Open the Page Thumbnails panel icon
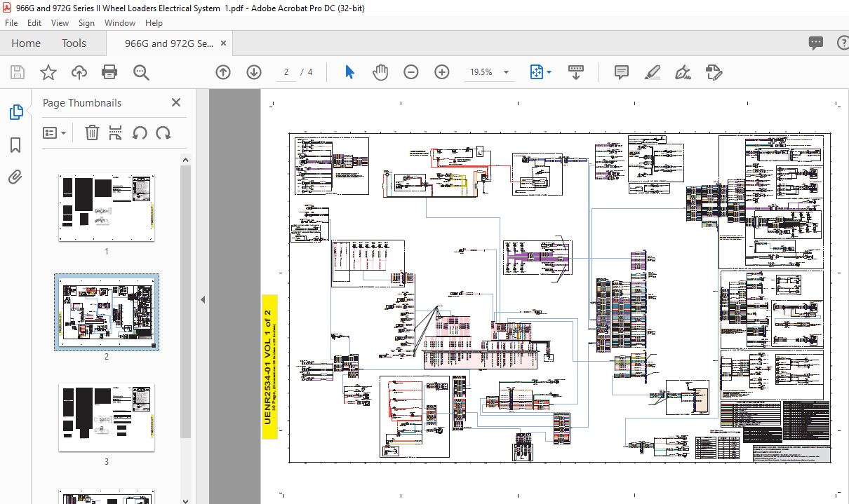 point(15,112)
